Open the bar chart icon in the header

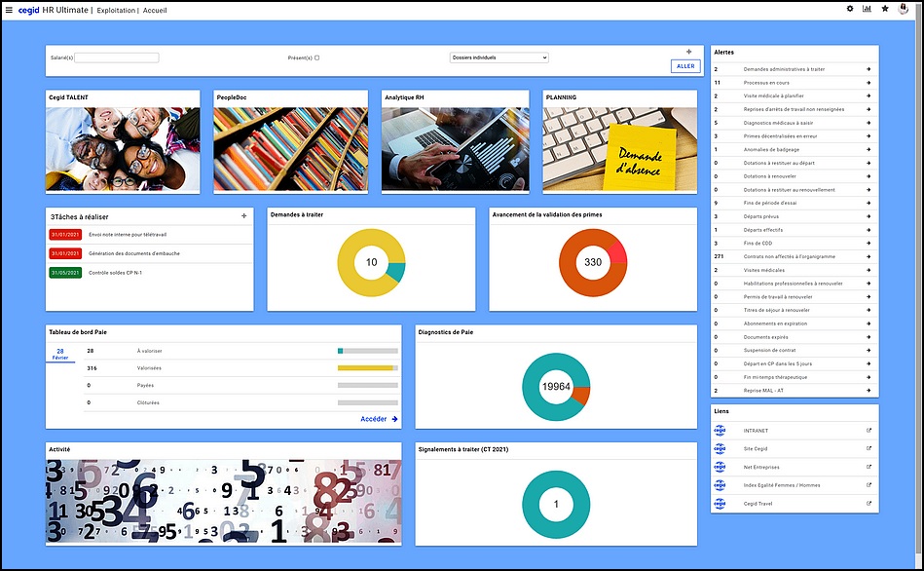(867, 9)
